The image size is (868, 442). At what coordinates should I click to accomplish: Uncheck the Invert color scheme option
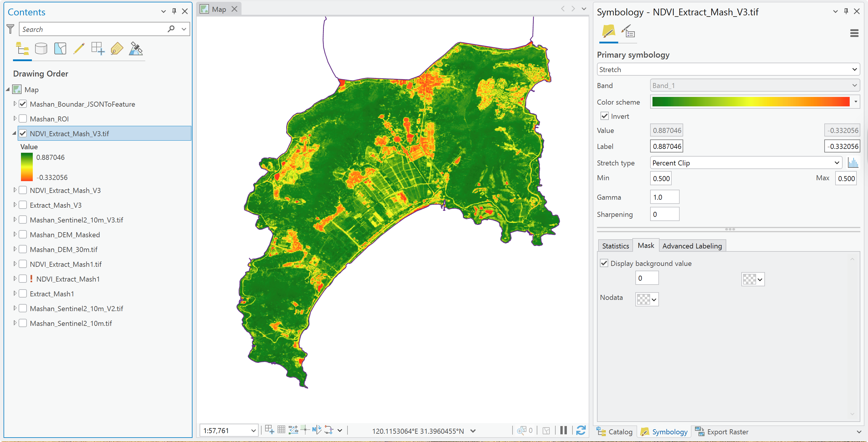[605, 116]
